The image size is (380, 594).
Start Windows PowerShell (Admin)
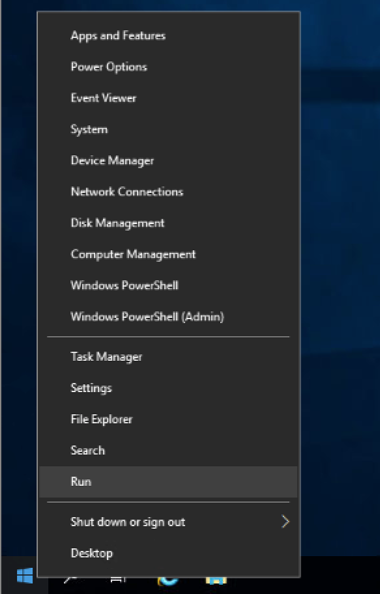click(x=168, y=316)
